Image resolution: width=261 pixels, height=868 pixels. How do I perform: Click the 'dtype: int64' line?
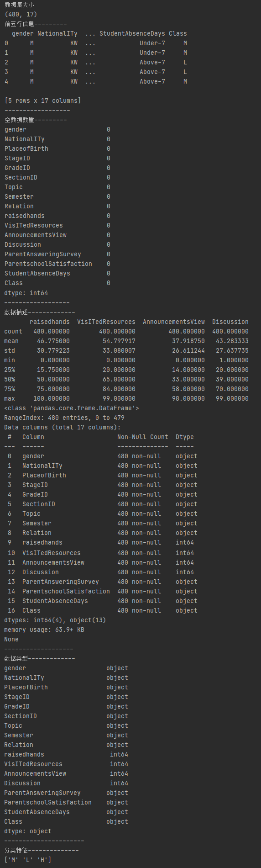(x=26, y=293)
